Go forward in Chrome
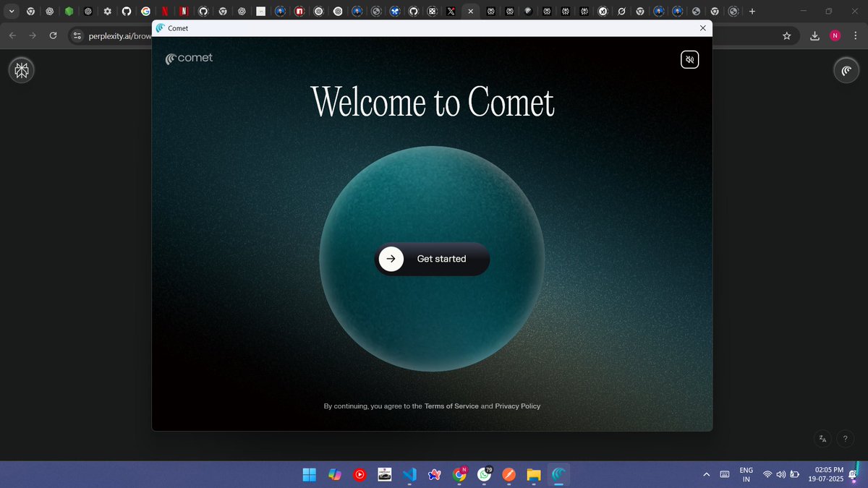 [x=33, y=35]
